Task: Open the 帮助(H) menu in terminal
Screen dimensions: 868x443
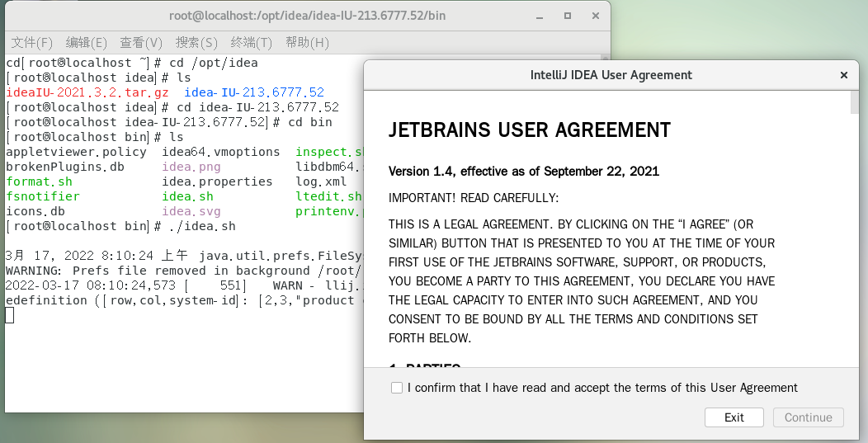Action: (307, 43)
